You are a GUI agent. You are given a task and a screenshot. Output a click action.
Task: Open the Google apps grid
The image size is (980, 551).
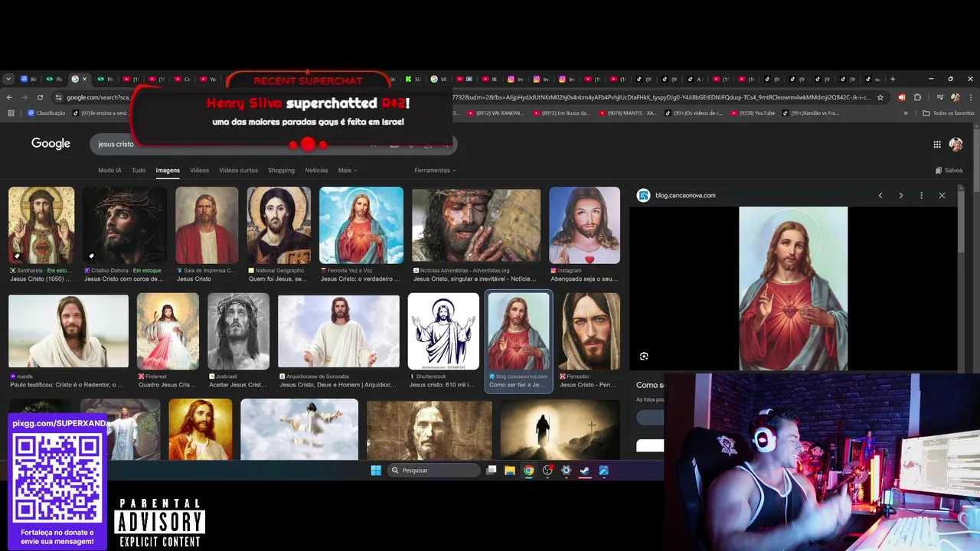coord(937,144)
